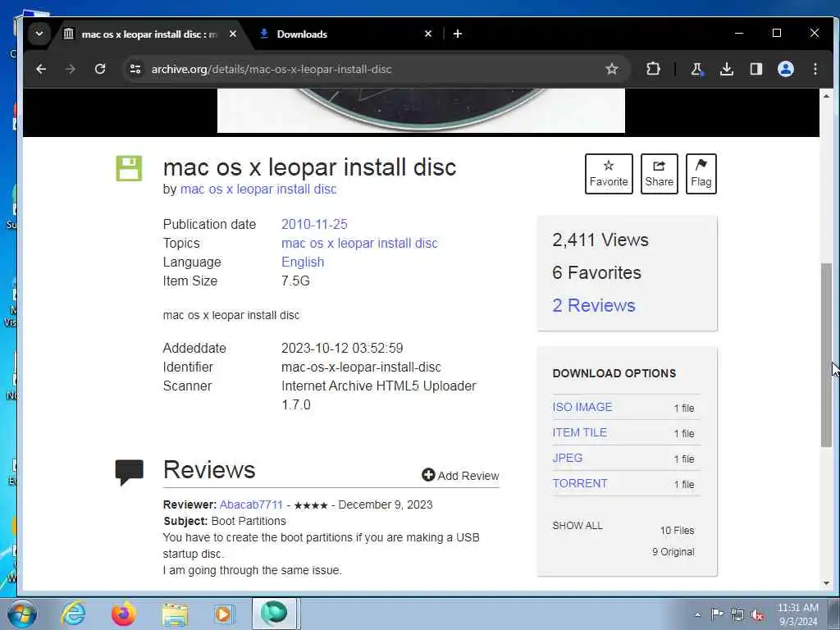The width and height of the screenshot is (840, 630).
Task: Open network tray icon
Action: coord(737,614)
